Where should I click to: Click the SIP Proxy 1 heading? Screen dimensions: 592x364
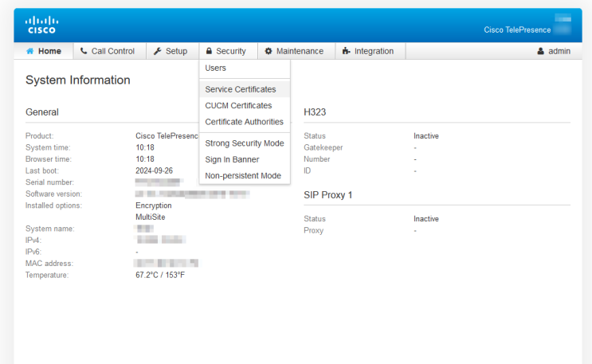coord(327,195)
